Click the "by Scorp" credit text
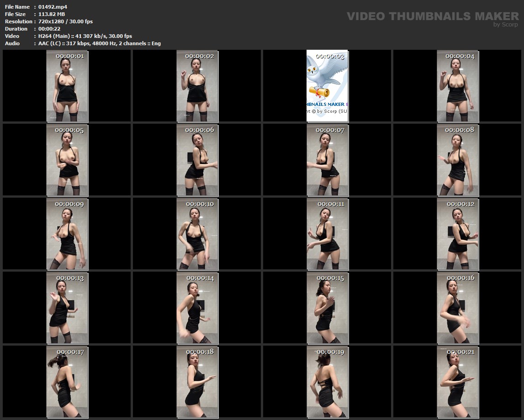524x420 pixels. [505, 25]
